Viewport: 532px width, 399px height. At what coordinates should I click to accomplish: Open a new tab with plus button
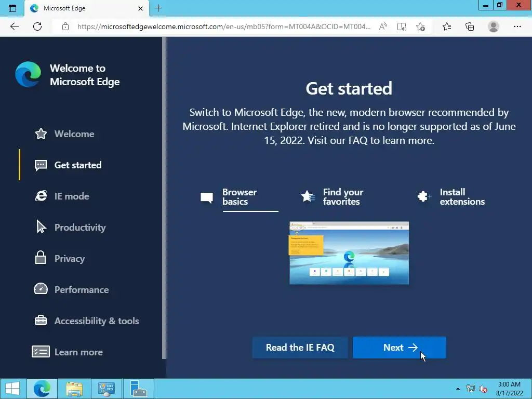point(158,8)
